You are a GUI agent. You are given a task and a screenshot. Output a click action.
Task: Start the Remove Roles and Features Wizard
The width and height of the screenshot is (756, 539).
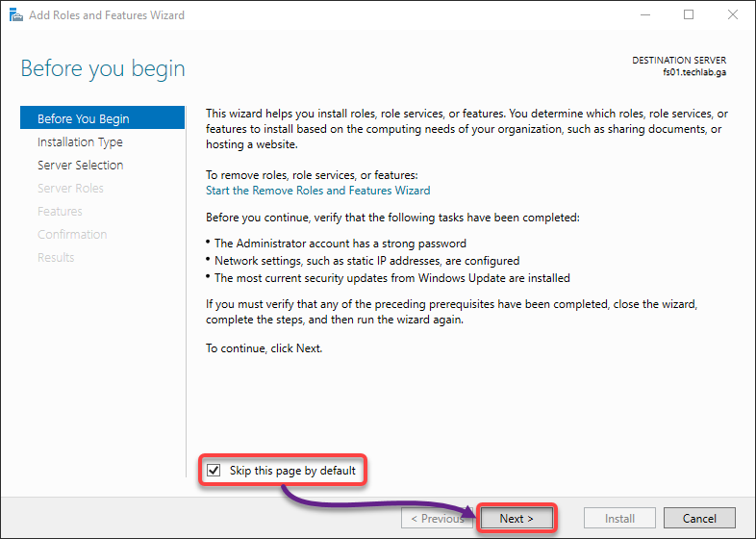pyautogui.click(x=317, y=191)
